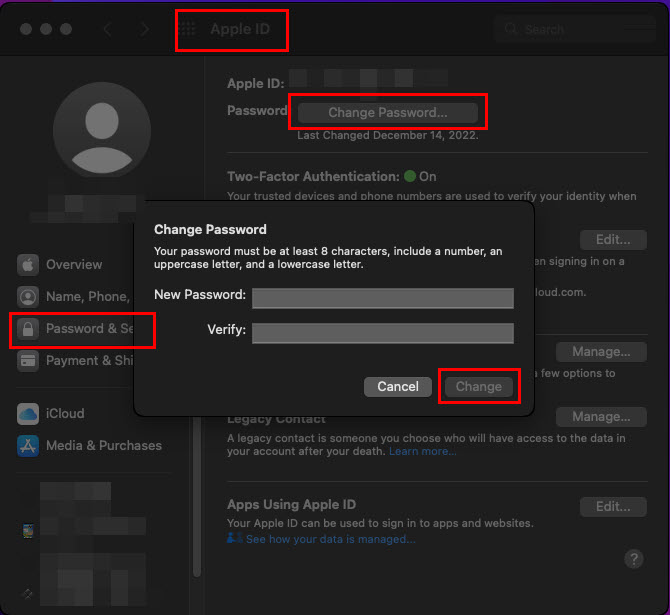
Task: Click 'Last Changed December 14, 2022.' text
Action: tap(388, 135)
